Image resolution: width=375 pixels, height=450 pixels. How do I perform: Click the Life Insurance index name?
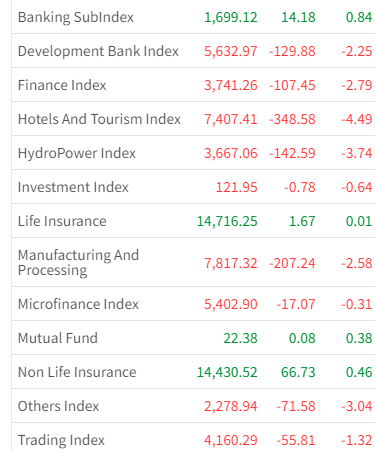point(62,221)
